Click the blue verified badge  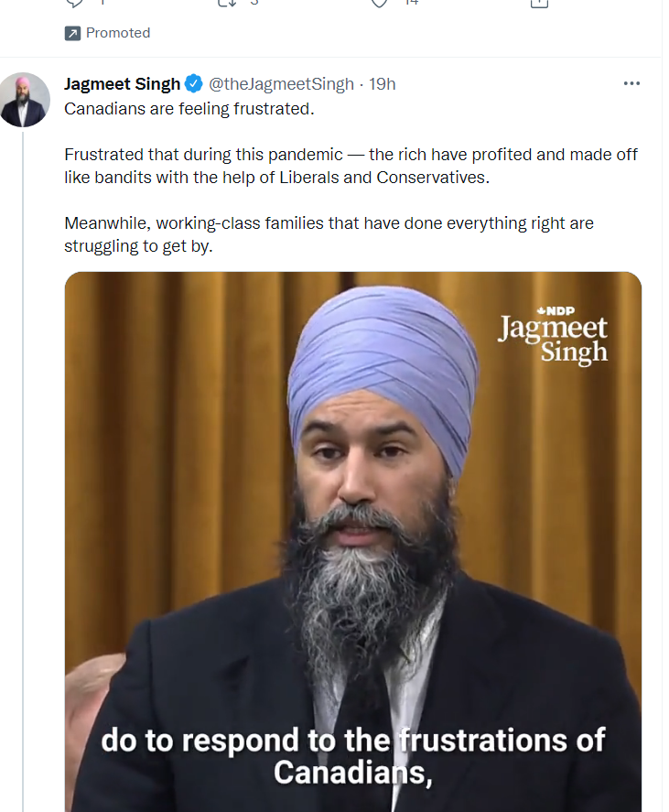(x=194, y=84)
